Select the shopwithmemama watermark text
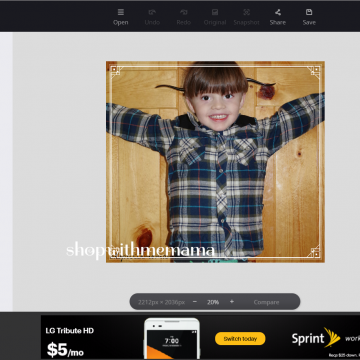The height and width of the screenshot is (360, 360). [140, 250]
